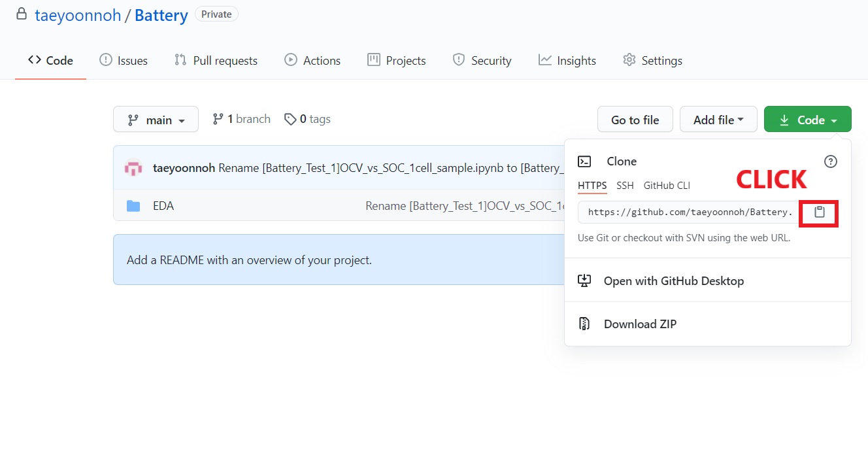
Task: Click taeyoonnoh author name in commit row
Action: tap(184, 168)
